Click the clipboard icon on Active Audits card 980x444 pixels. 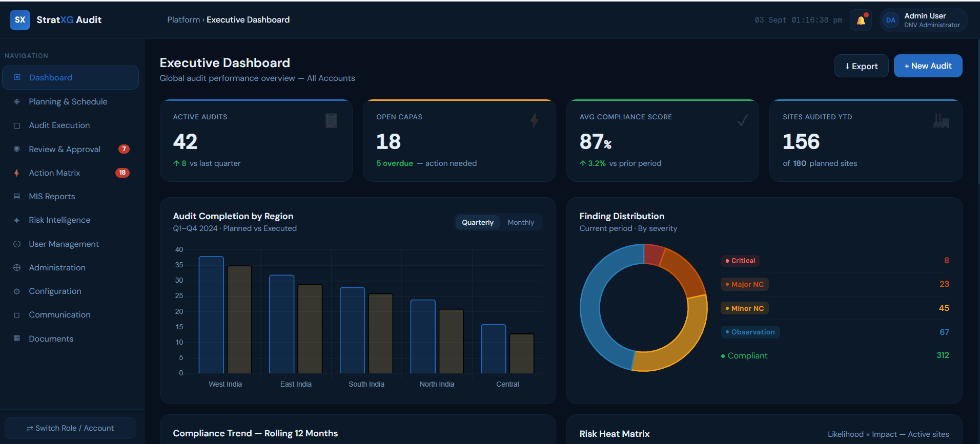(x=331, y=120)
